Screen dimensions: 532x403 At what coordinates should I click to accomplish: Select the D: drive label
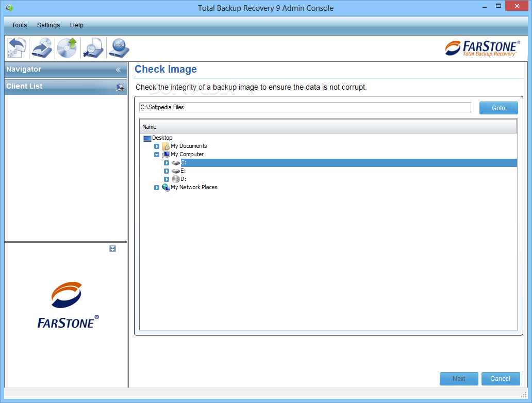[x=183, y=179]
